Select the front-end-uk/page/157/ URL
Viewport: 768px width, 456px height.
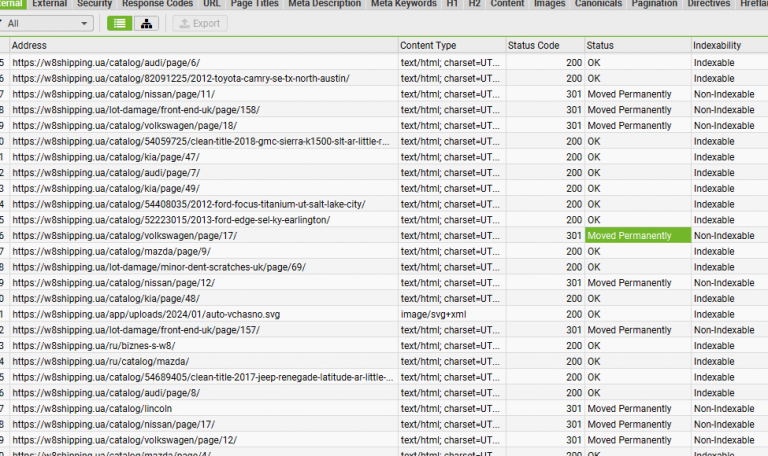point(136,330)
